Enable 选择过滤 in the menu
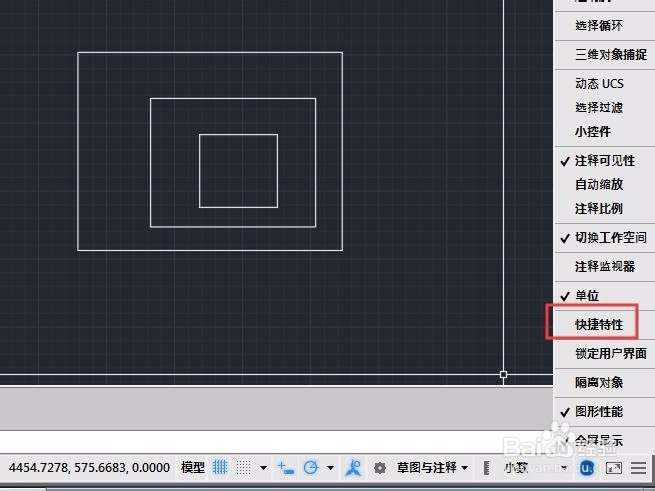655x491 pixels. 604,107
